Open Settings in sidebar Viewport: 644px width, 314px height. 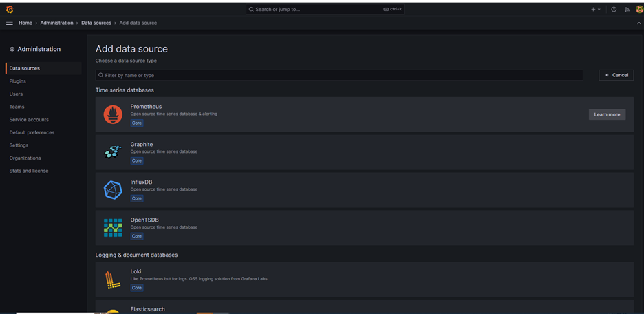(x=19, y=145)
